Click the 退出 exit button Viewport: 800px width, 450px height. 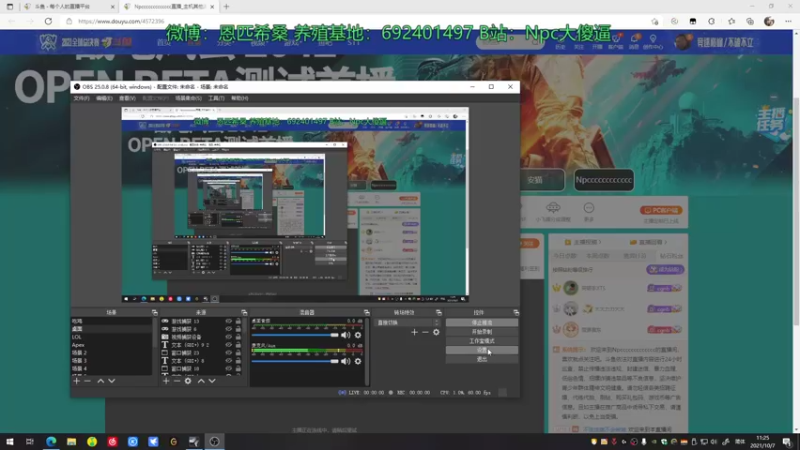482,359
